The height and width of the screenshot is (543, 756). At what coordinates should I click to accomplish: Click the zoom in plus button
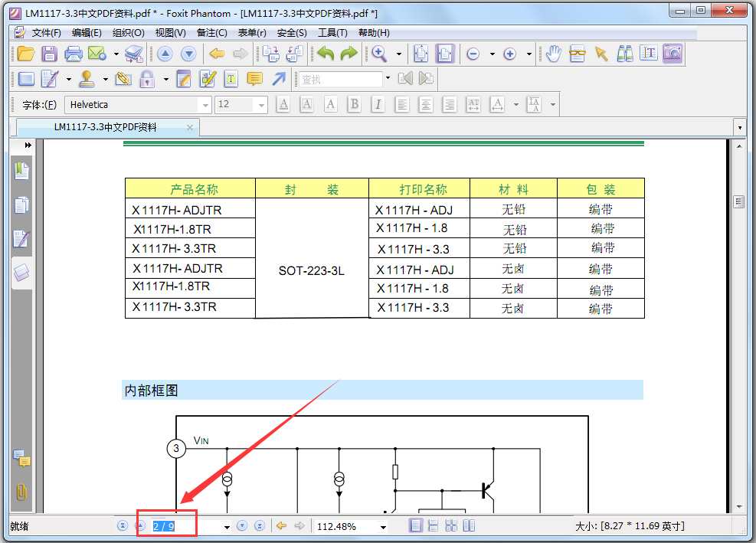click(x=509, y=54)
